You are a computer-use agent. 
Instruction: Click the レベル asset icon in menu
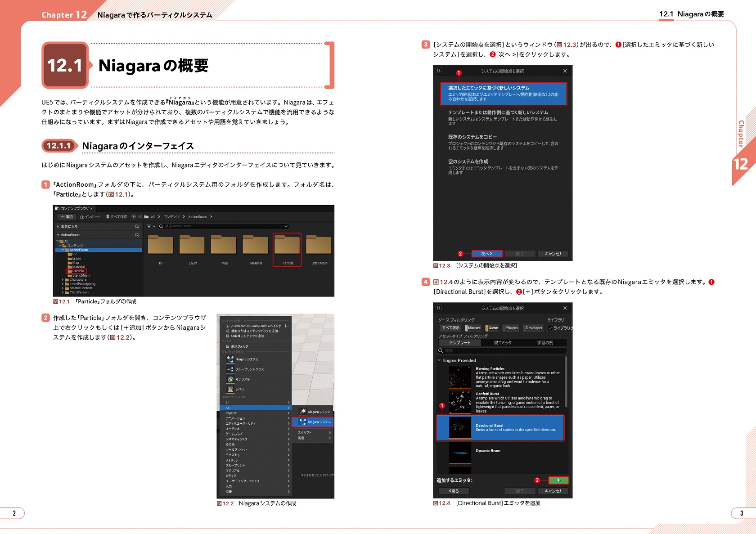coord(230,389)
